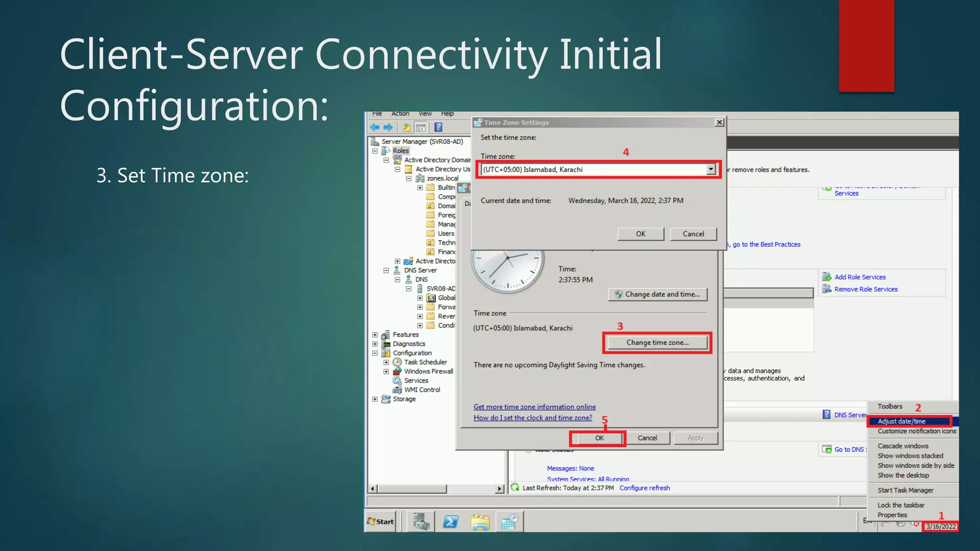980x551 pixels.
Task: Choose Properties in taskbar context menu
Action: [892, 515]
